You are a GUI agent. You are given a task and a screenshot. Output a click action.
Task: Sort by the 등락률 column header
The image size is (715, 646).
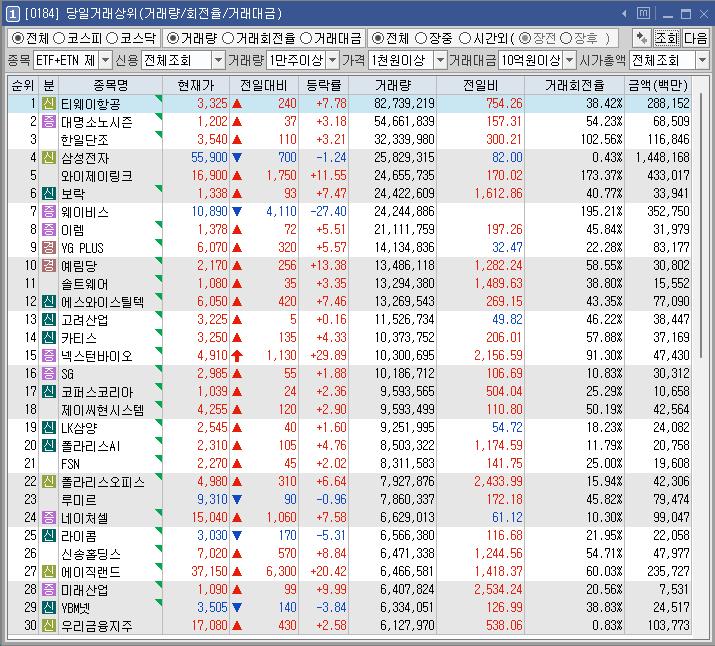tap(324, 85)
